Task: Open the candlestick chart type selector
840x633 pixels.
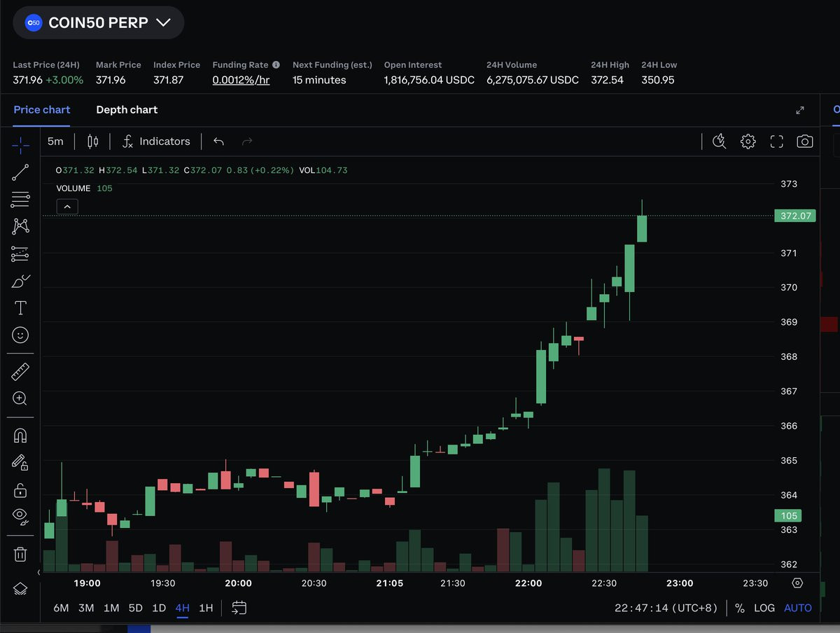Action: point(92,141)
